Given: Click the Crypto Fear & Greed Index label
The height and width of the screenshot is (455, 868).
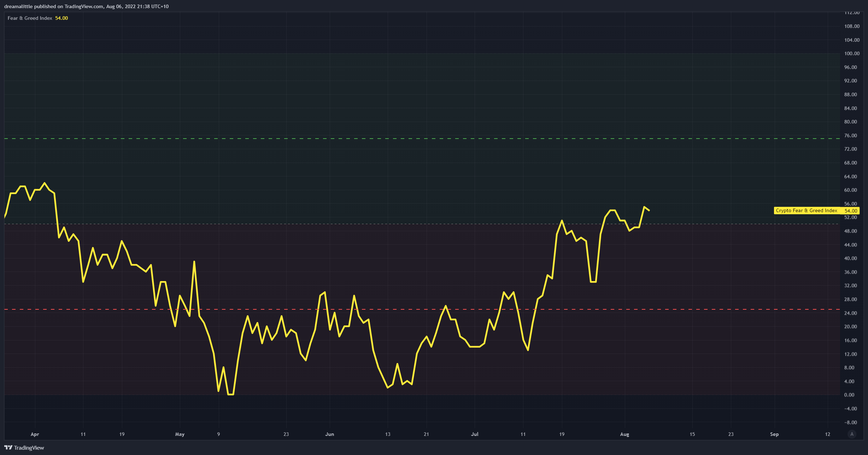Looking at the screenshot, I should 806,210.
